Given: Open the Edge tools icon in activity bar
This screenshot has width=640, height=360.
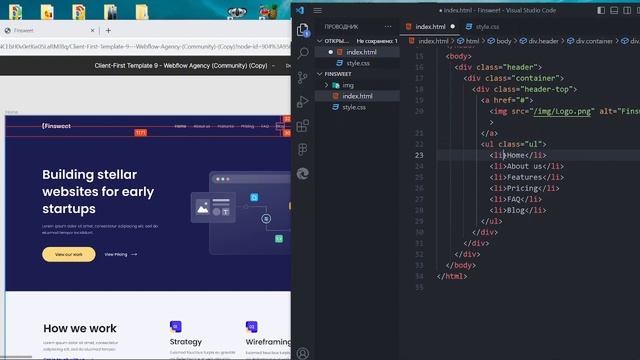Looking at the screenshot, I should tap(302, 173).
